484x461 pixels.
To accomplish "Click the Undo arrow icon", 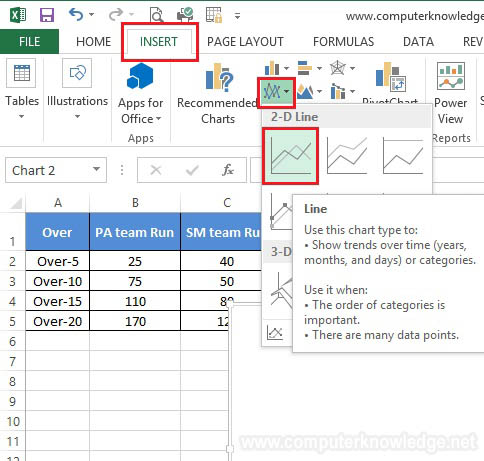I will click(x=76, y=15).
